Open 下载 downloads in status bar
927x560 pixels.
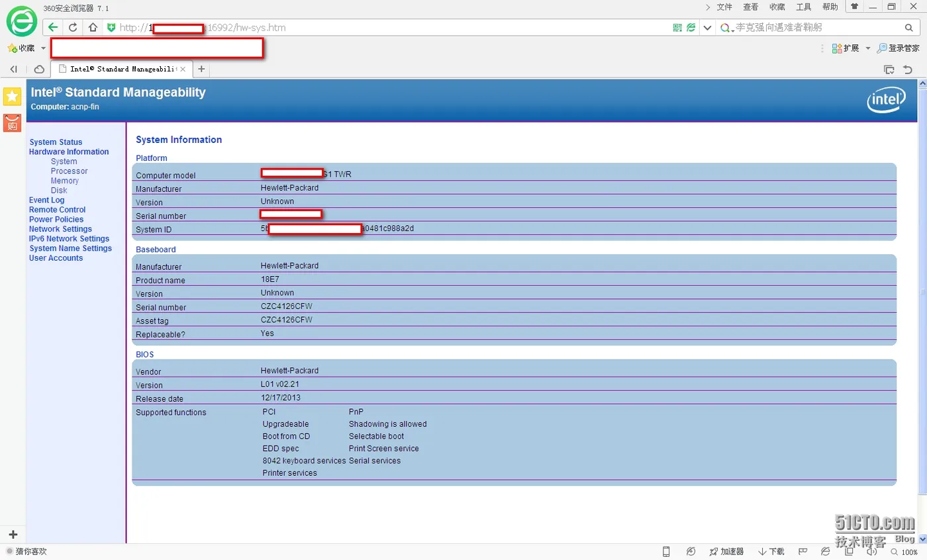771,551
